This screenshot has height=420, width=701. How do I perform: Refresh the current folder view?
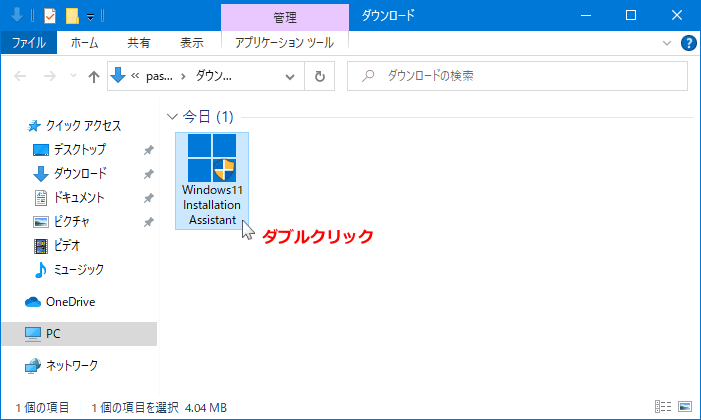[319, 76]
